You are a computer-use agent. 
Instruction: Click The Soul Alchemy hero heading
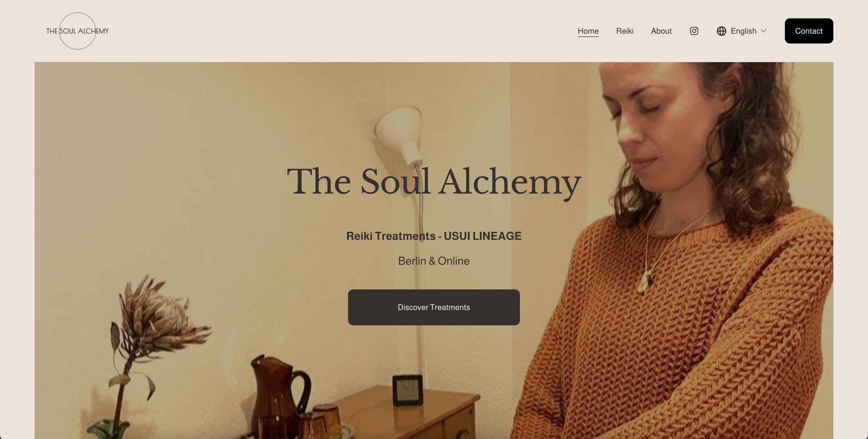(x=434, y=182)
